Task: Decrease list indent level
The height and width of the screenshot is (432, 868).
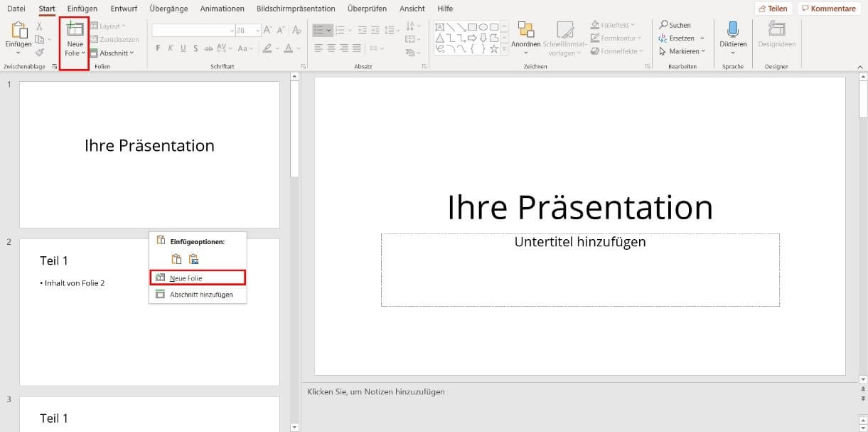Action: click(363, 30)
